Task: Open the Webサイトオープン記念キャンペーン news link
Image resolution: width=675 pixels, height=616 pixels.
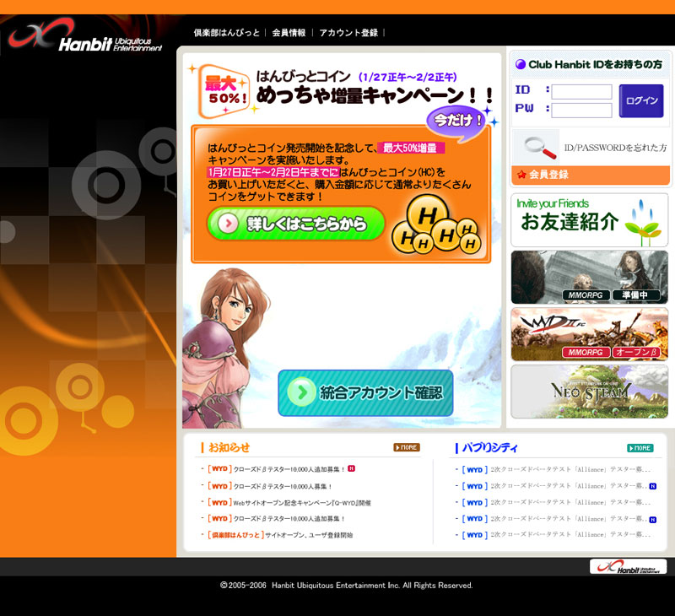Action: (x=290, y=503)
